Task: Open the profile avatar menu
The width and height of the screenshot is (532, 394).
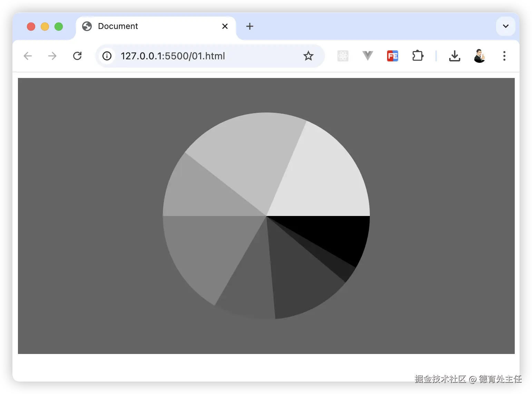Action: (x=480, y=56)
